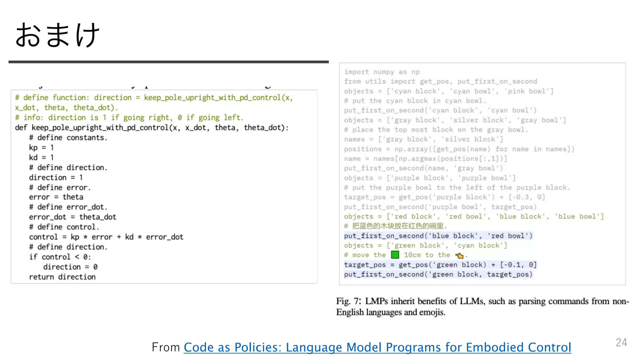
Task: Click the line 'kd = 1'
Action: [41, 157]
